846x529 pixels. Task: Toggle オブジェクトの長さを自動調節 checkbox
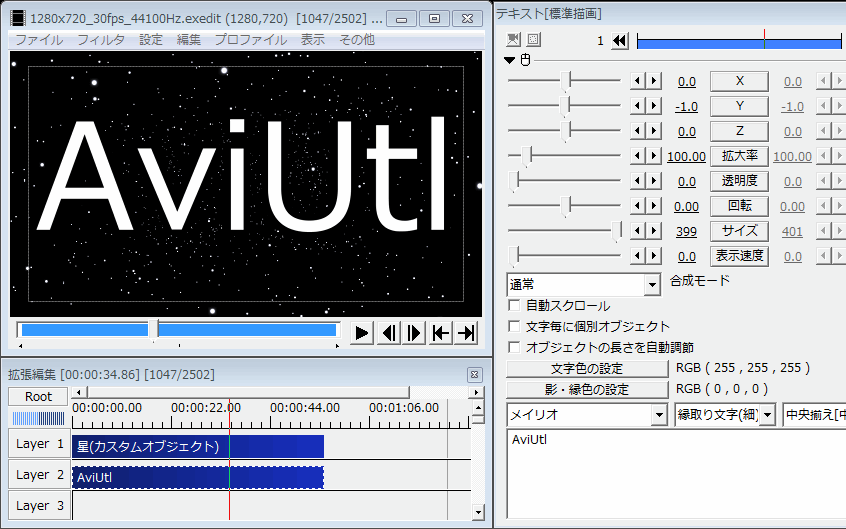[x=514, y=348]
